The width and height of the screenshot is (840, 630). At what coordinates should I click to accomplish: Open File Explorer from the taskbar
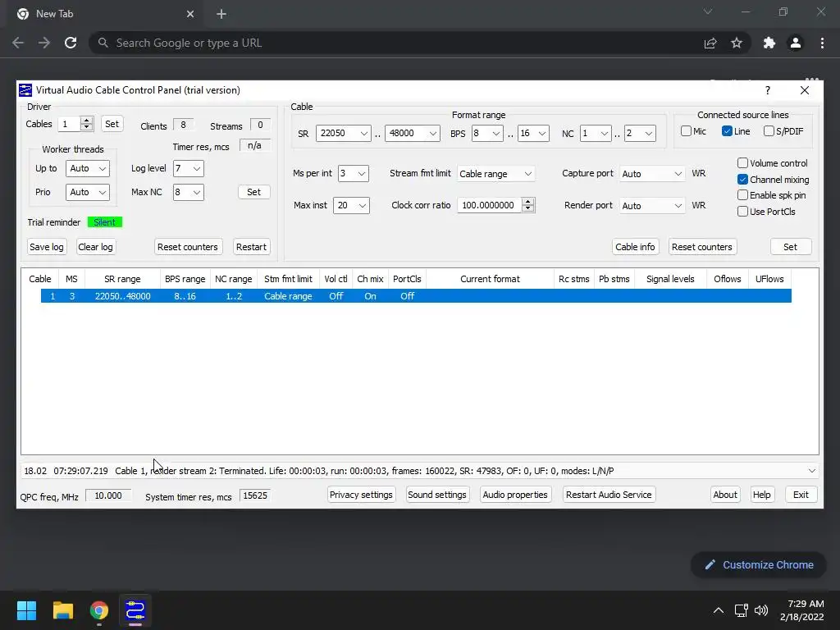(62, 610)
